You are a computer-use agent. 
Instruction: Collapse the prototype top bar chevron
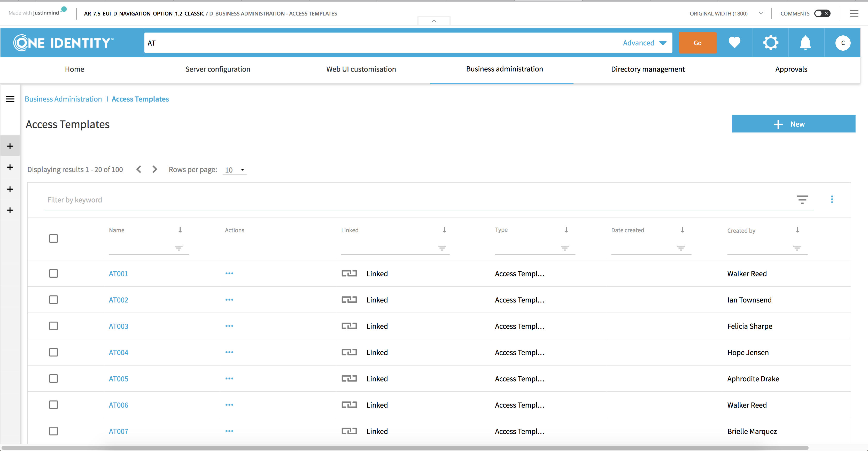(x=434, y=21)
